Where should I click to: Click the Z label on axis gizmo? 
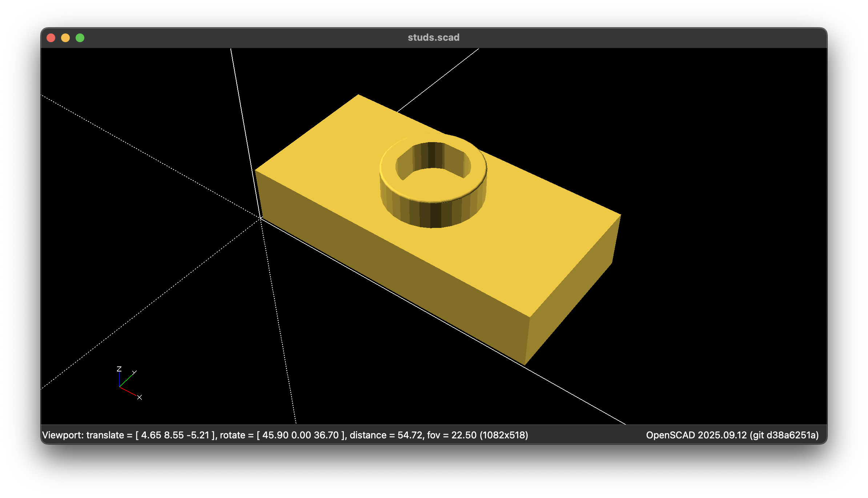[119, 369]
